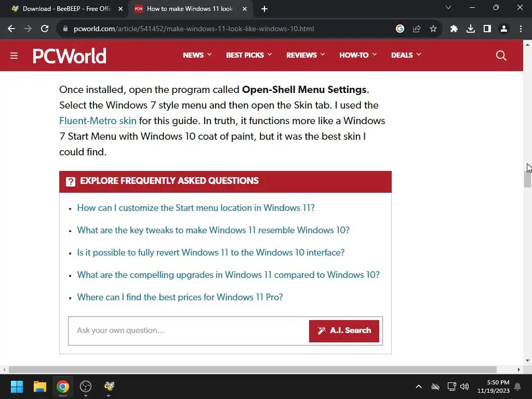Image resolution: width=532 pixels, height=399 pixels.
Task: Show hidden system tray icons
Action: [x=419, y=387]
